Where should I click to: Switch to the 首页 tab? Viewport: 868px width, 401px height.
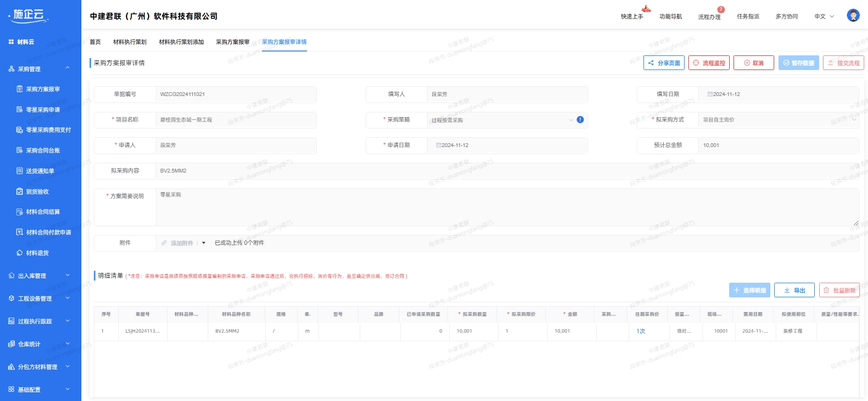coord(95,42)
